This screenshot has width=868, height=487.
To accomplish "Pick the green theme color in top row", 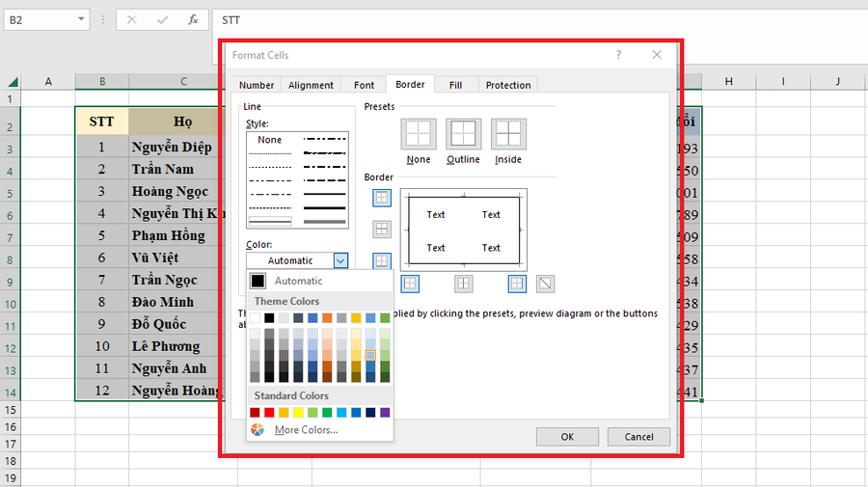I will click(x=385, y=317).
